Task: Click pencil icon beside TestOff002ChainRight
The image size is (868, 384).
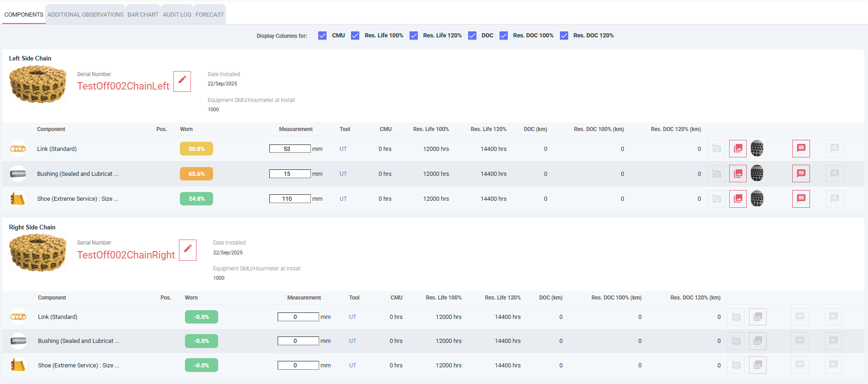Action: tap(188, 250)
